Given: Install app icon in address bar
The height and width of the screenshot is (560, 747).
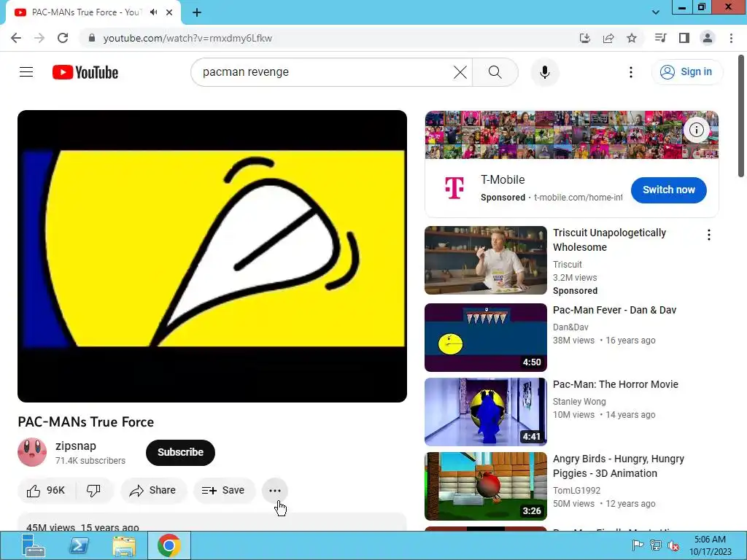Looking at the screenshot, I should [585, 38].
